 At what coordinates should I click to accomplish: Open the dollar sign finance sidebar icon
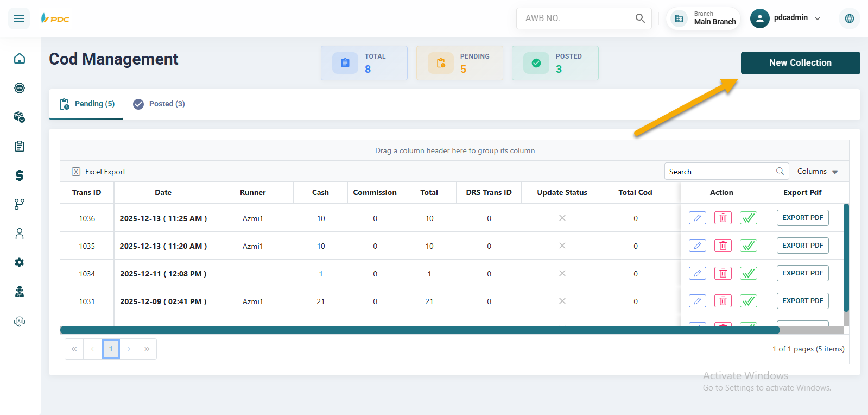coord(20,175)
